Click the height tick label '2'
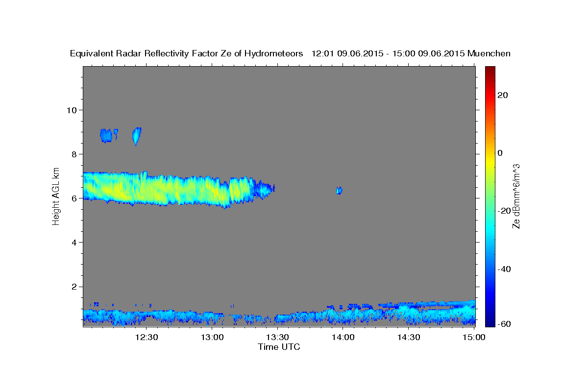This screenshot has height=392, width=588. 74,287
